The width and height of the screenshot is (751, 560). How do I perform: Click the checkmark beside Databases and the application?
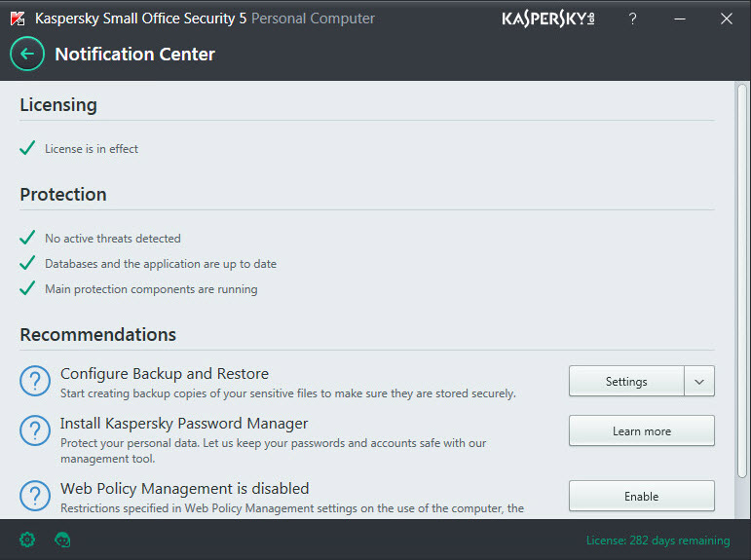(x=27, y=263)
